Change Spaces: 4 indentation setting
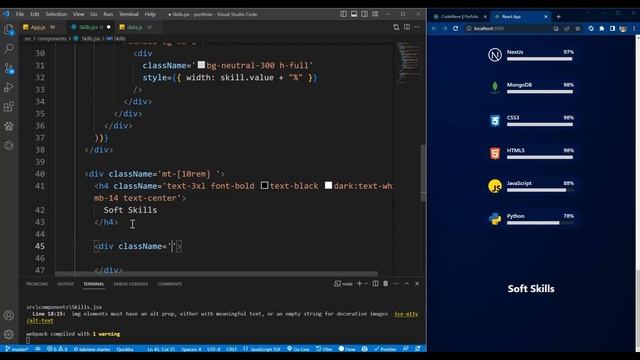The width and height of the screenshot is (640, 360). click(x=191, y=349)
